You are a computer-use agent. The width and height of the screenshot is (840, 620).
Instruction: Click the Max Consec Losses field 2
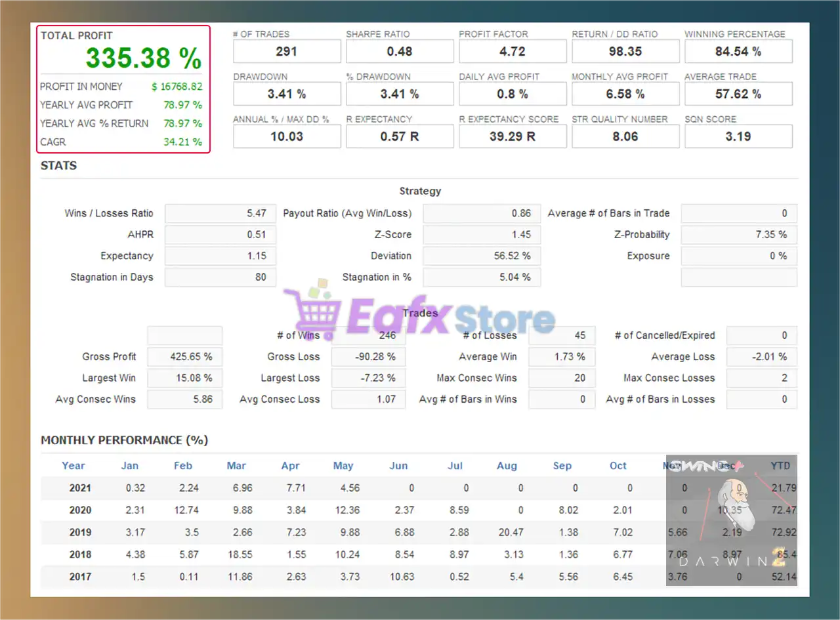[x=762, y=378]
